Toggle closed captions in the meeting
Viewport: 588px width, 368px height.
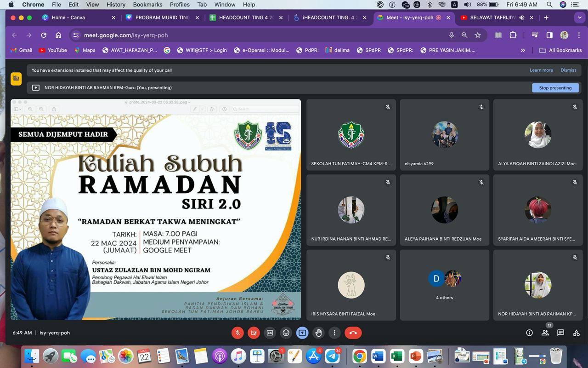coord(270,333)
